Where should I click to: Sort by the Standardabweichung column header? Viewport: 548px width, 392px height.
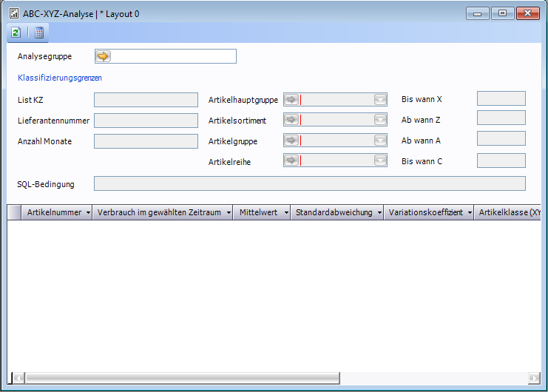[x=334, y=213]
